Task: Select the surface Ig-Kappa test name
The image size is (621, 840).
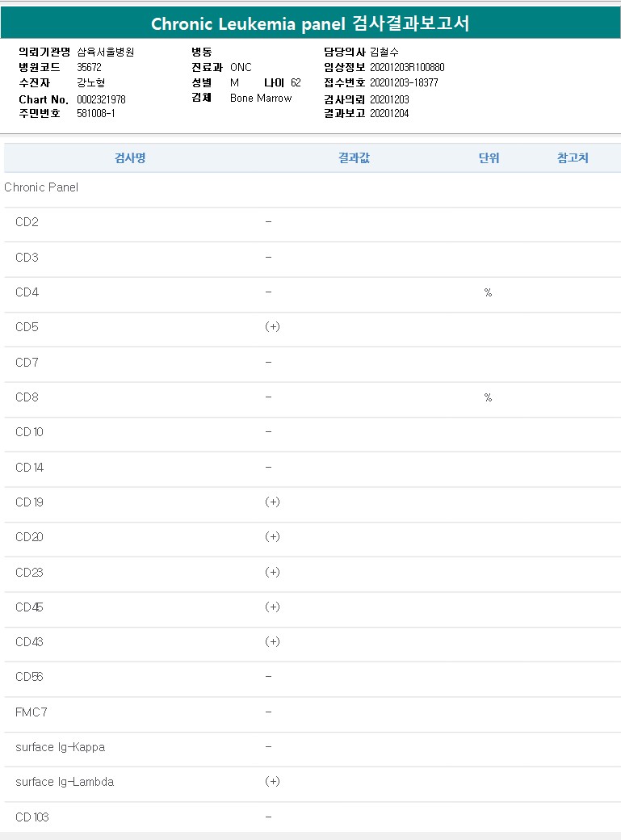Action: 60,747
